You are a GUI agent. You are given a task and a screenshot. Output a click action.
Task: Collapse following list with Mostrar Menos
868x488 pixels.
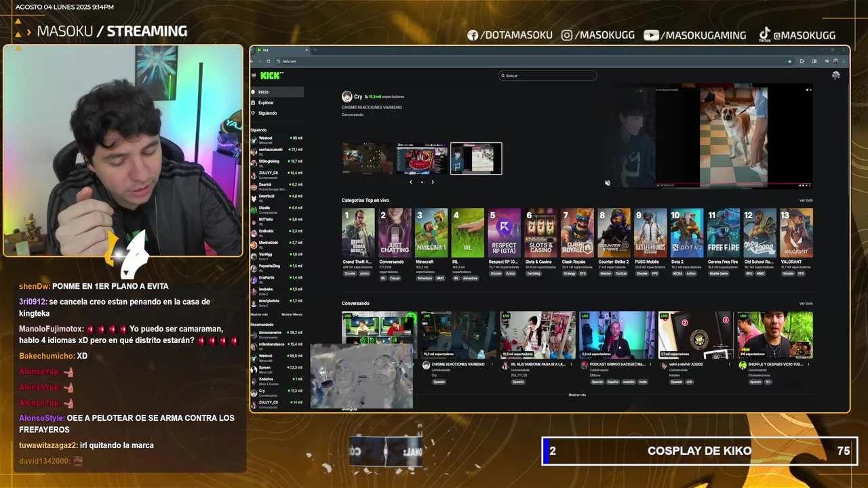click(x=292, y=314)
